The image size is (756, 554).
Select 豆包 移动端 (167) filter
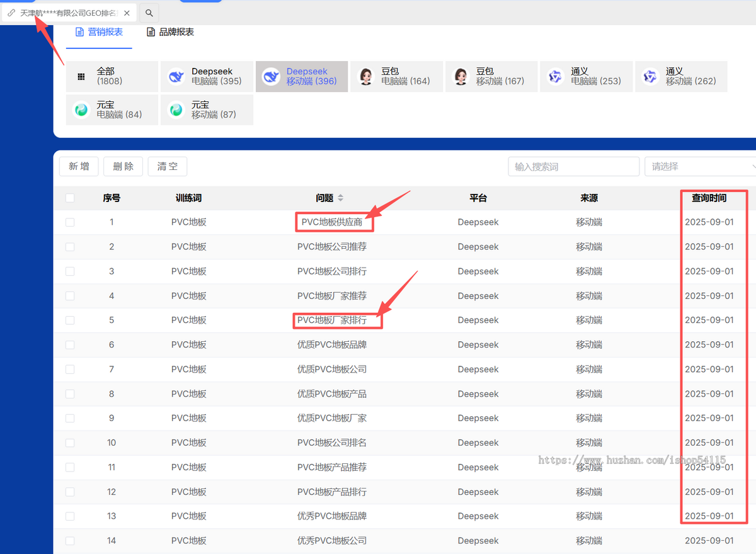pos(491,77)
